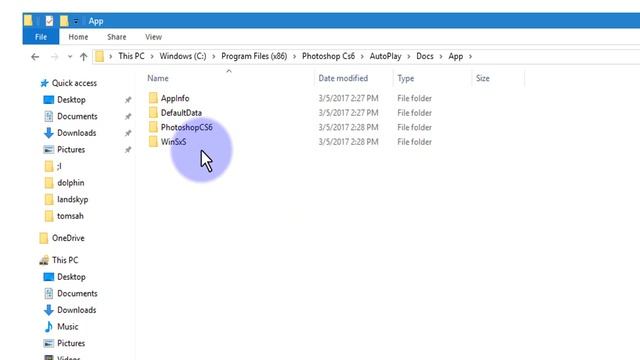
Task: Navigate to Docs breadcrumb
Action: (x=424, y=56)
